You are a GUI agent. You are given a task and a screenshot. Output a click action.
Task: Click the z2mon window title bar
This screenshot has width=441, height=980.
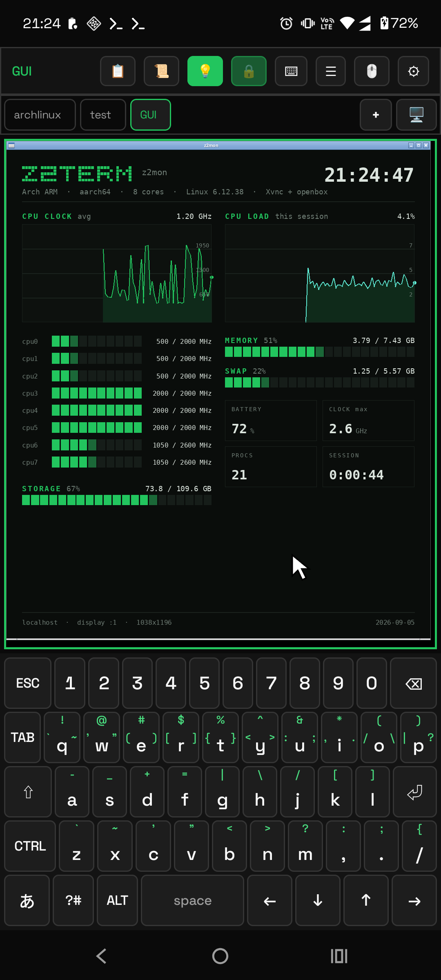point(211,145)
